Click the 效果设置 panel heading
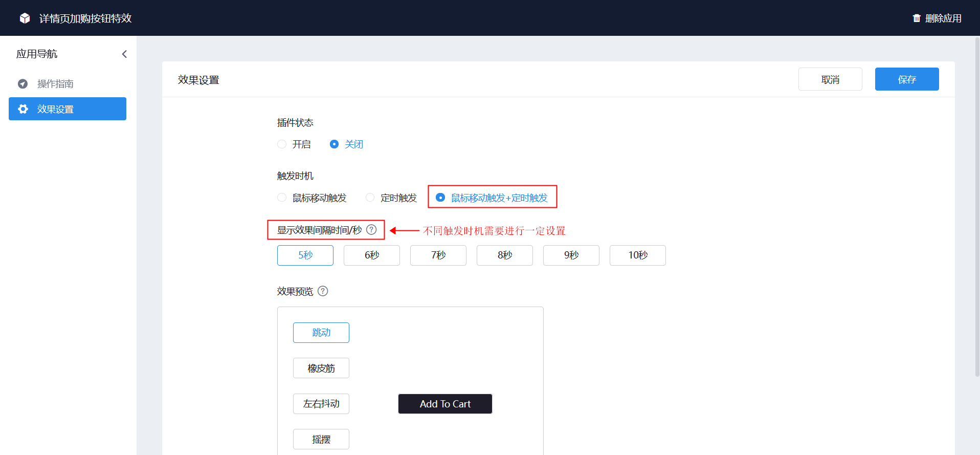The width and height of the screenshot is (980, 455). pos(198,80)
